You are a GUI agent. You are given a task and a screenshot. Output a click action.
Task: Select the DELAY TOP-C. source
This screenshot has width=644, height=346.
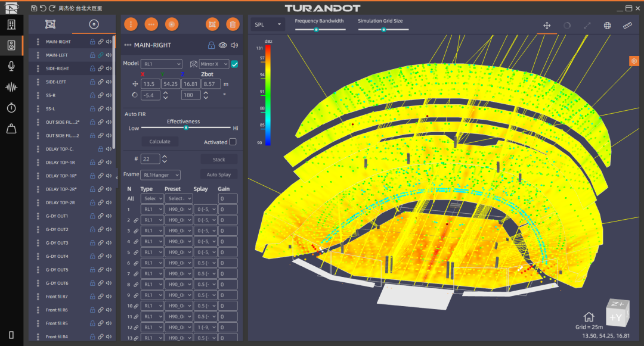(x=60, y=149)
